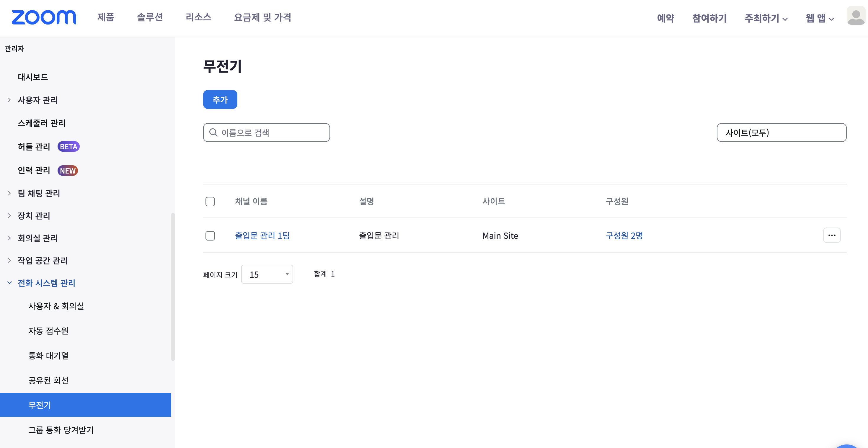Open 인력 관리 in sidebar

[x=34, y=171]
